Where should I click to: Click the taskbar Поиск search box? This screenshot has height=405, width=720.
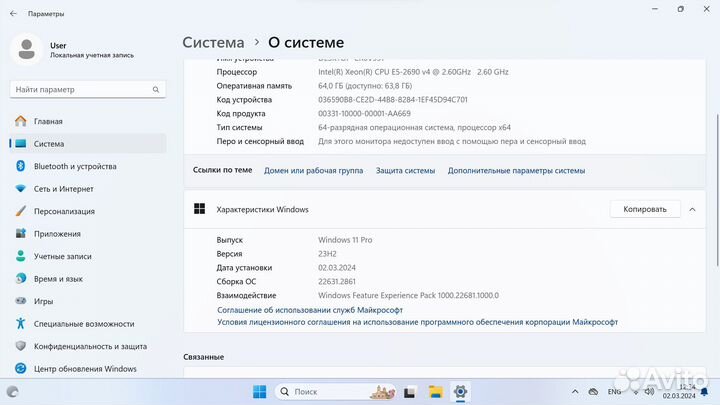pos(336,392)
